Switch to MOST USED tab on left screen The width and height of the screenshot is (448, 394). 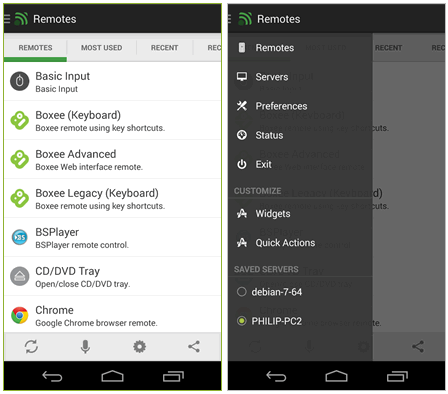pos(102,48)
